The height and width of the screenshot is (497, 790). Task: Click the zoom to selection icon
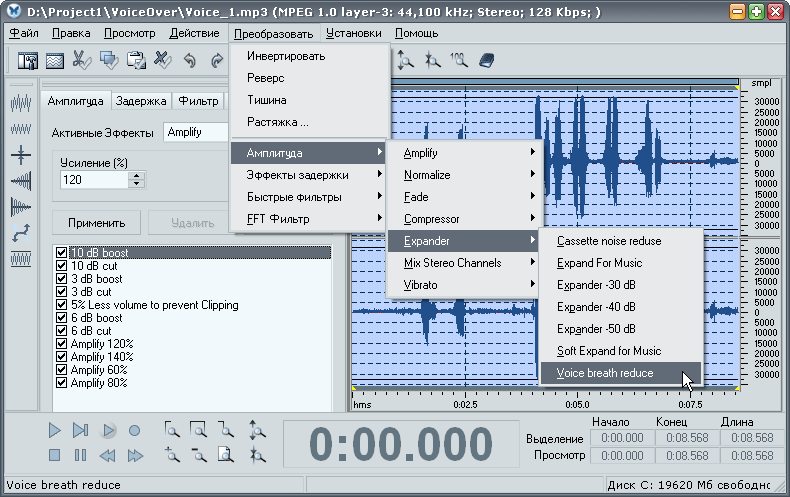tap(199, 429)
